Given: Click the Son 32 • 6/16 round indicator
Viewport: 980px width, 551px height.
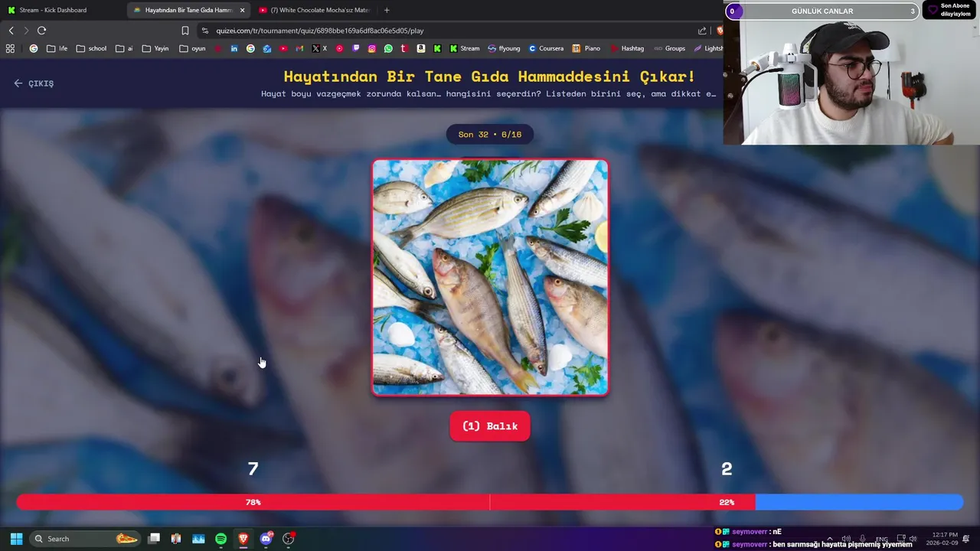Looking at the screenshot, I should 490,135.
